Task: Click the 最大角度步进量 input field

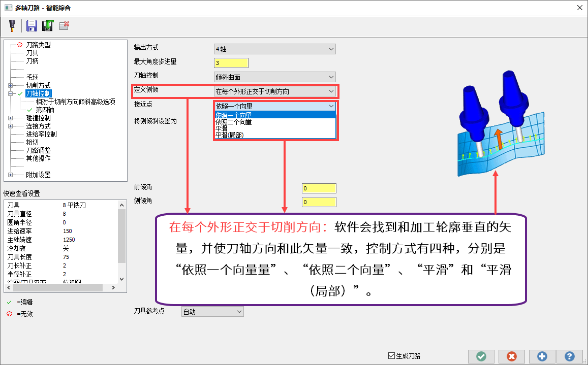Action: [231, 63]
